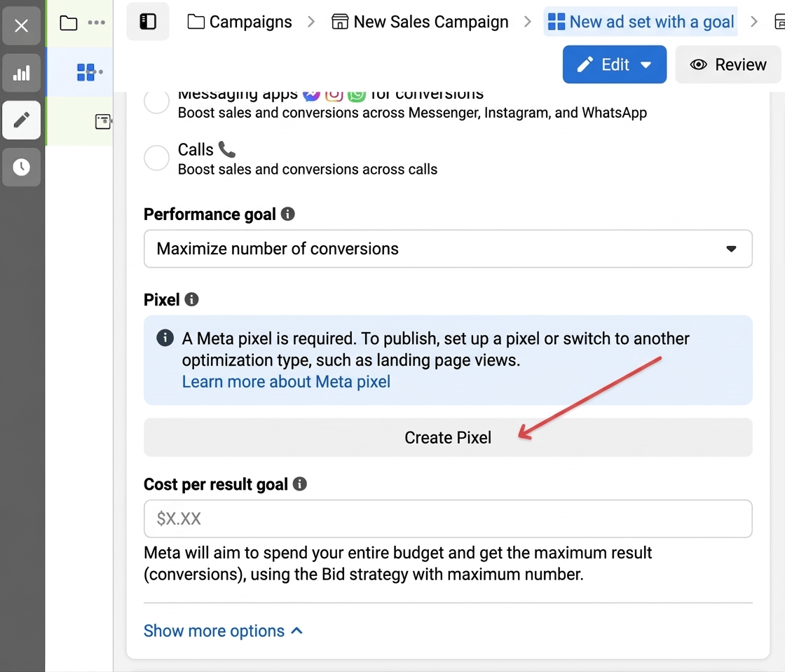Select the ad set grid icon in tree
Screen dimensions: 785x672
click(x=86, y=71)
